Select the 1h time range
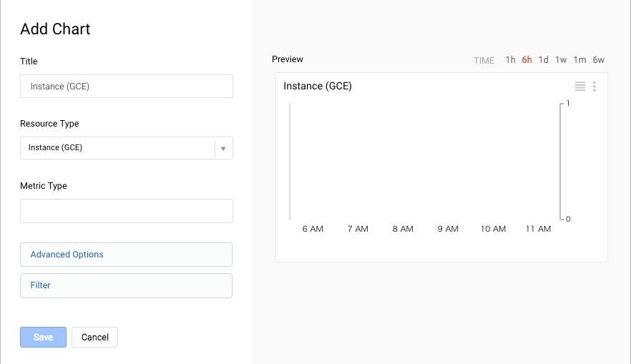The height and width of the screenshot is (364, 631). point(510,60)
